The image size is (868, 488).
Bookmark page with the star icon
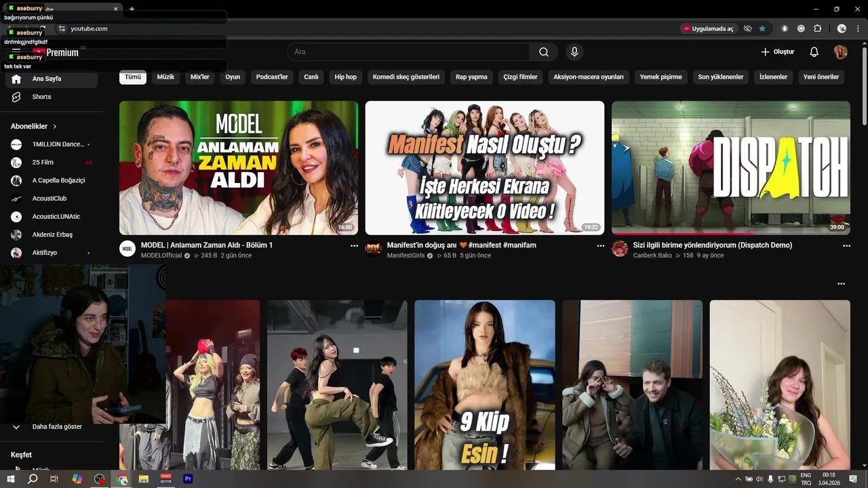tap(762, 28)
